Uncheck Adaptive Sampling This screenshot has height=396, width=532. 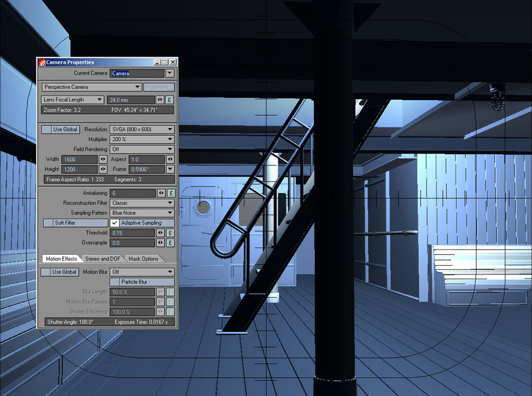[x=113, y=223]
